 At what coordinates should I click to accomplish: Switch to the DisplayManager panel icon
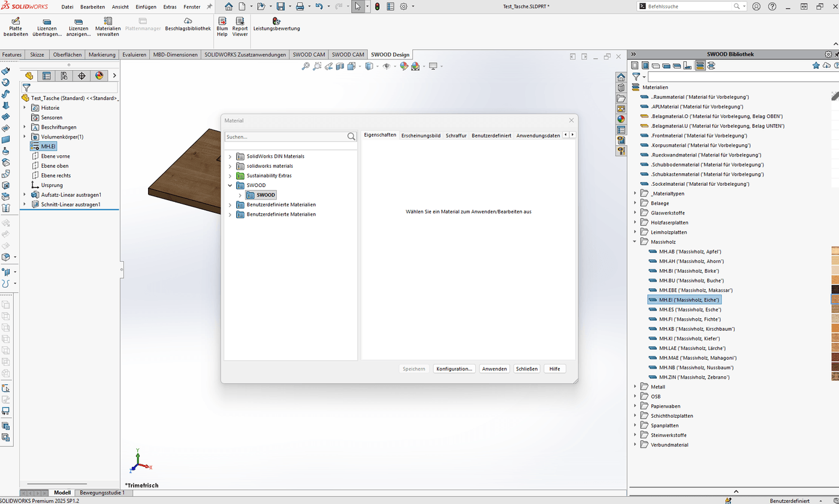[x=98, y=76]
